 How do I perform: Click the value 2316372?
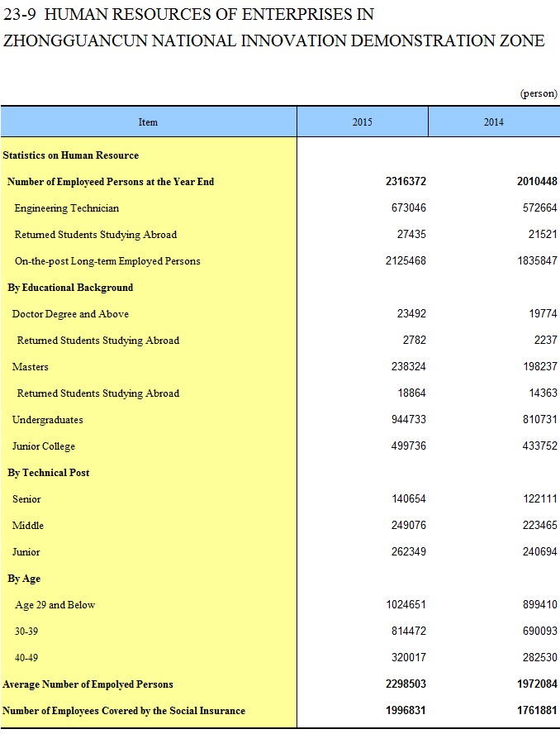click(406, 182)
